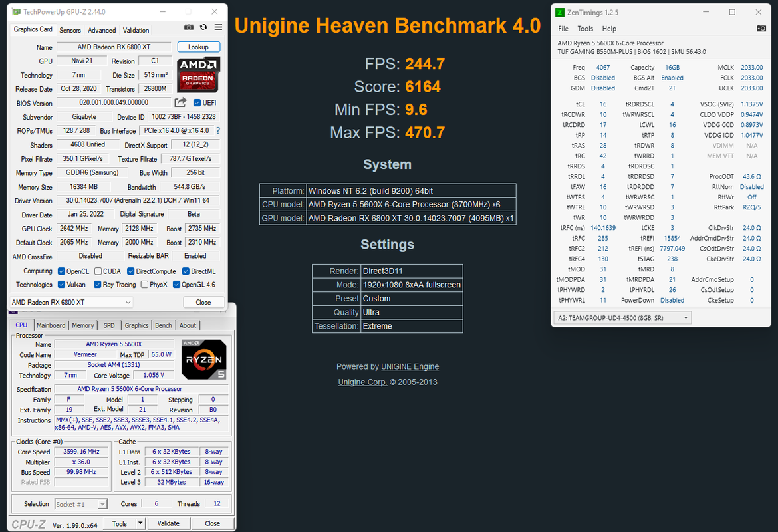
Task: Select GPU-Z Graphics Card tab
Action: (33, 29)
